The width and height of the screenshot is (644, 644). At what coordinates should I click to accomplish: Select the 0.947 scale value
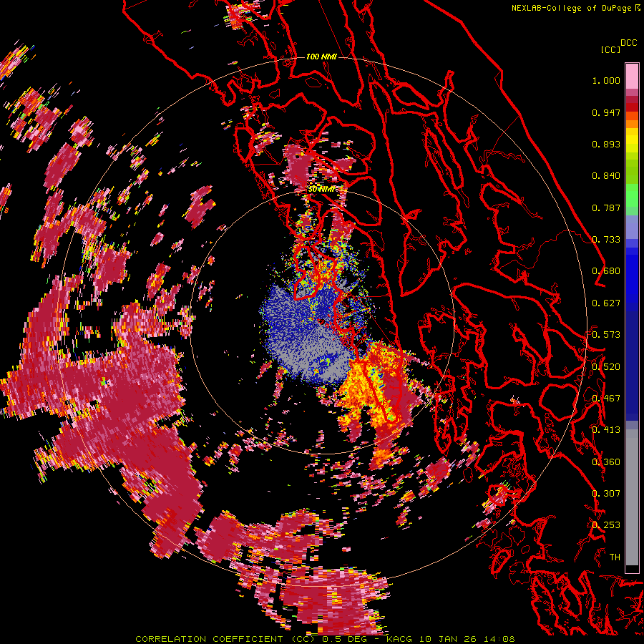[x=606, y=112]
